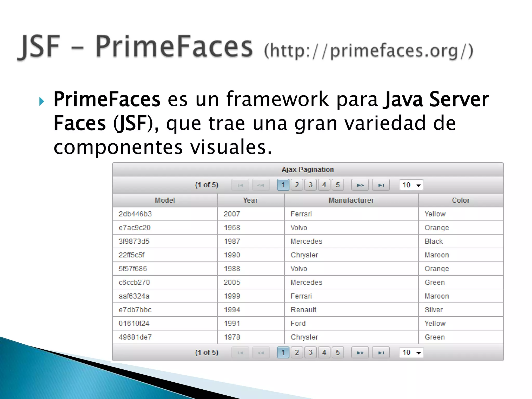Go to page 4 in top paginator
The image size is (532, 399).
pos(324,185)
